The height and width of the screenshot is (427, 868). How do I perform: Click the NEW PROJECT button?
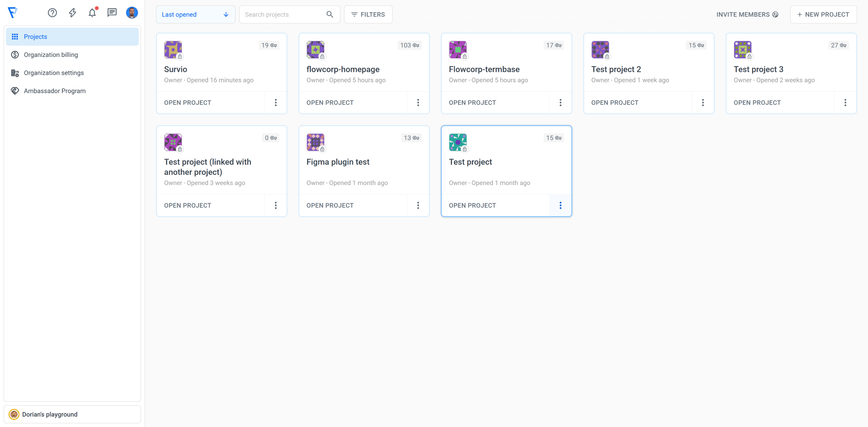tap(823, 15)
